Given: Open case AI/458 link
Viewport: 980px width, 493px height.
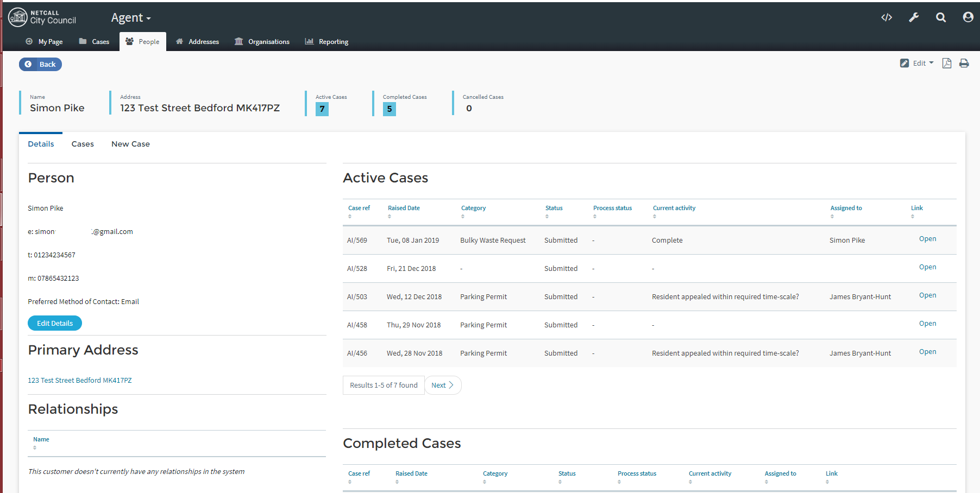Looking at the screenshot, I should point(927,324).
